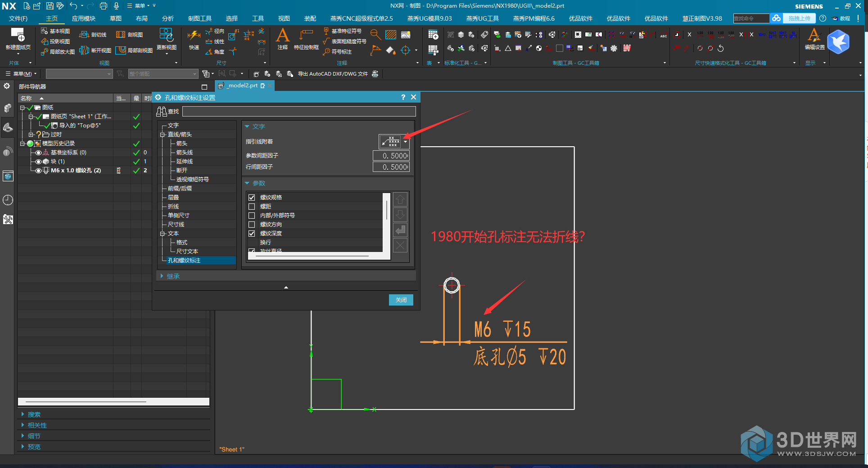The height and width of the screenshot is (468, 868).
Task: Click the history clock icon in left sidebar
Action: pyautogui.click(x=8, y=200)
